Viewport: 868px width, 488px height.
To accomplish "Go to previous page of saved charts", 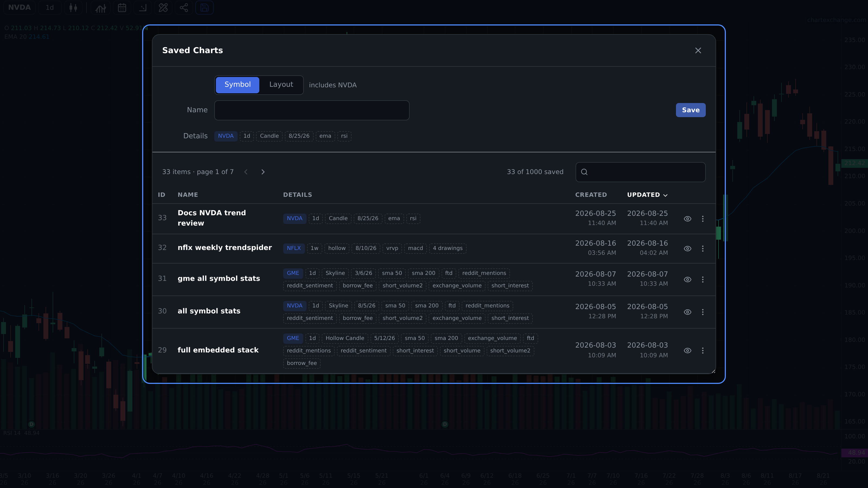I will click(x=246, y=172).
